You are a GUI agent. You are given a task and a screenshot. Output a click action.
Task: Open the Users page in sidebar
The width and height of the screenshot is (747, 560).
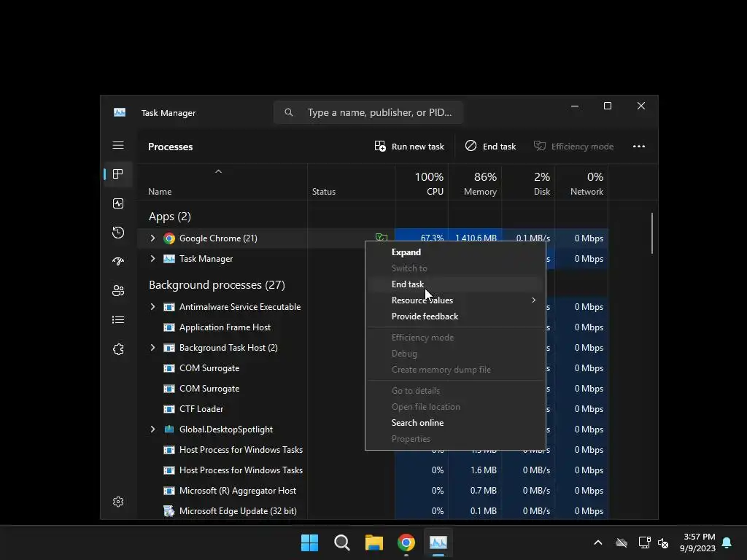pos(118,291)
